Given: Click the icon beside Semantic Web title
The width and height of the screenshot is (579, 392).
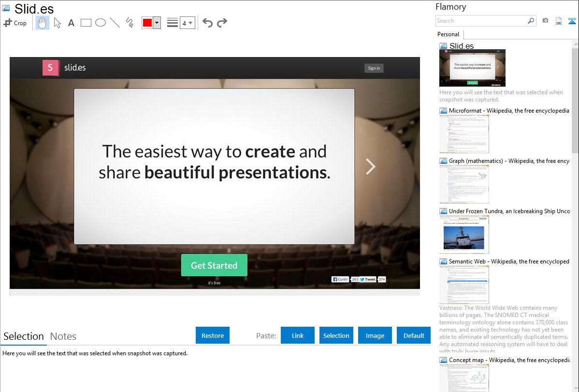Looking at the screenshot, I should 443,261.
